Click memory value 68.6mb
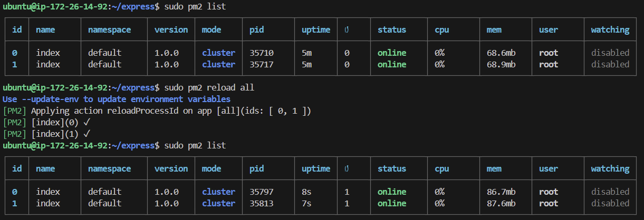Screen dimensions: 644x220 [x=502, y=53]
